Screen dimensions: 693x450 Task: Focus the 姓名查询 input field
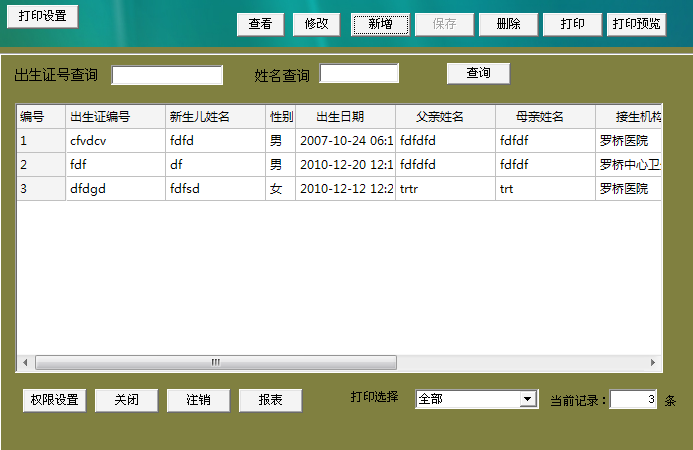click(359, 73)
